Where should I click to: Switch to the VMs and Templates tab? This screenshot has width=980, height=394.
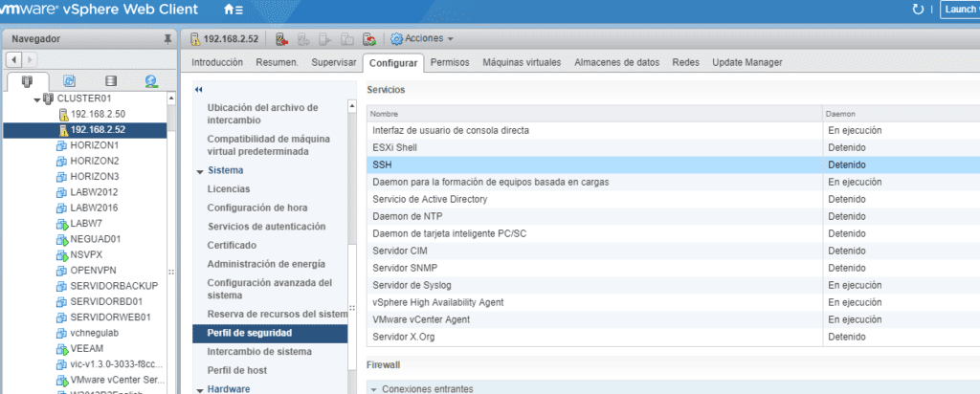click(69, 81)
